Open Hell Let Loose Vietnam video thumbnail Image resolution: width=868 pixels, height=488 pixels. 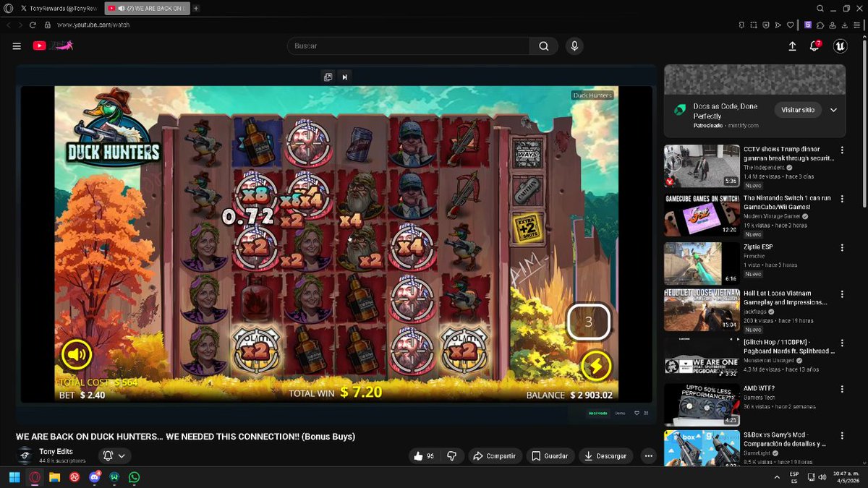[702, 309]
